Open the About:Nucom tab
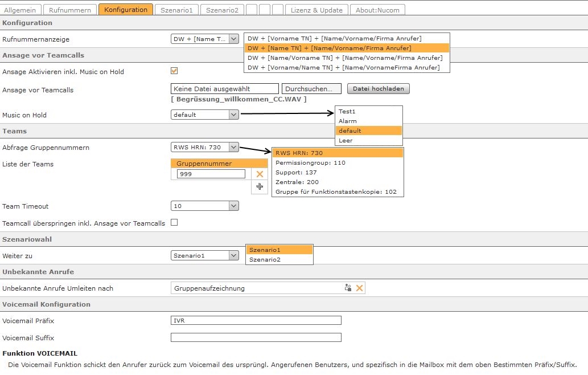The height and width of the screenshot is (375, 588). point(377,10)
